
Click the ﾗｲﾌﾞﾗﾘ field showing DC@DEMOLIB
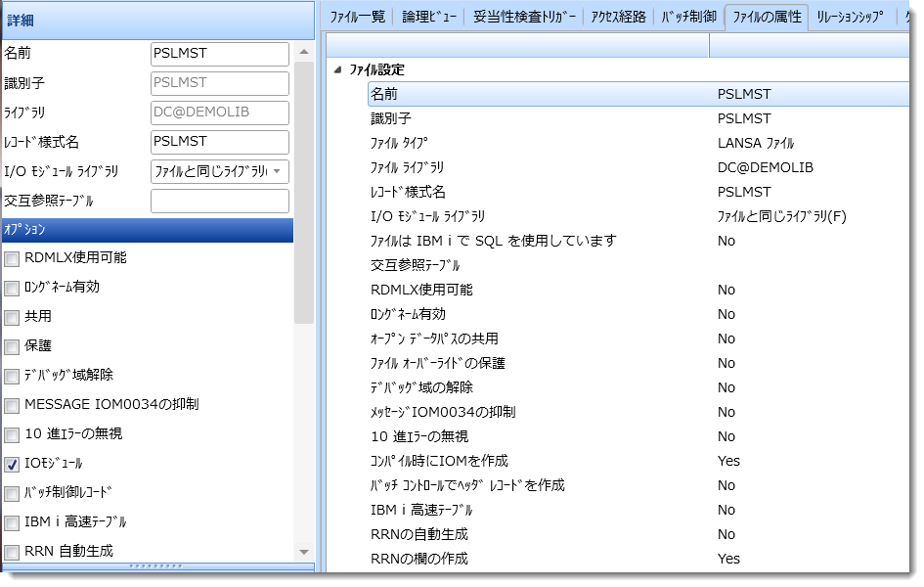tap(220, 113)
